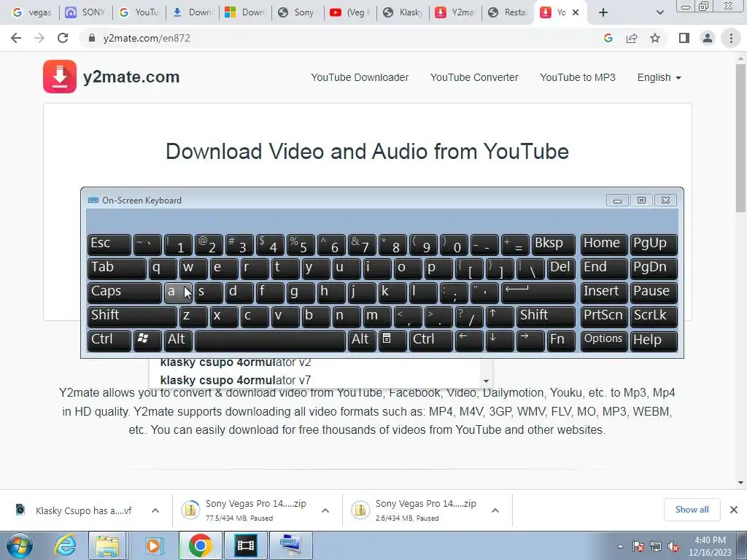Image resolution: width=747 pixels, height=560 pixels.
Task: Open a new tab with the plus button
Action: (603, 12)
